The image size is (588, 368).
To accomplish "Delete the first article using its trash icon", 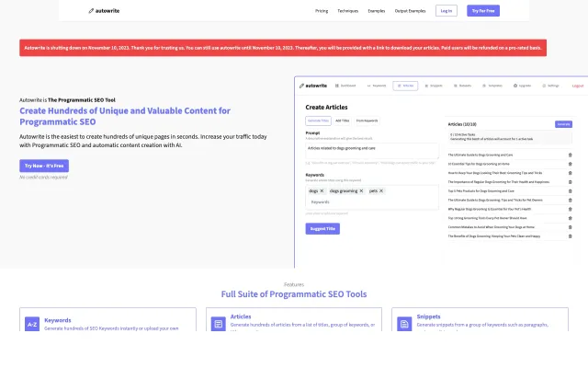I will click(x=570, y=154).
